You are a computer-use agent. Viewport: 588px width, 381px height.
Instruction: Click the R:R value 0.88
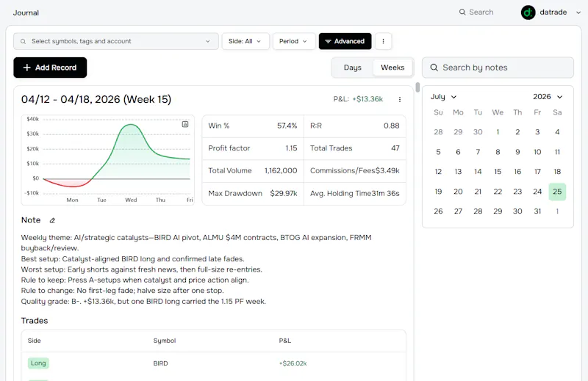point(392,126)
